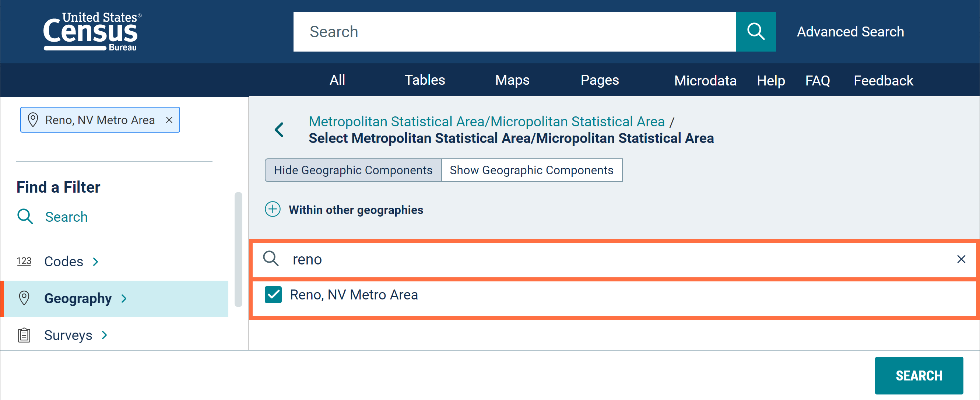Click the filter panel vertical scrollbar
This screenshot has width=980, height=400.
(239, 249)
